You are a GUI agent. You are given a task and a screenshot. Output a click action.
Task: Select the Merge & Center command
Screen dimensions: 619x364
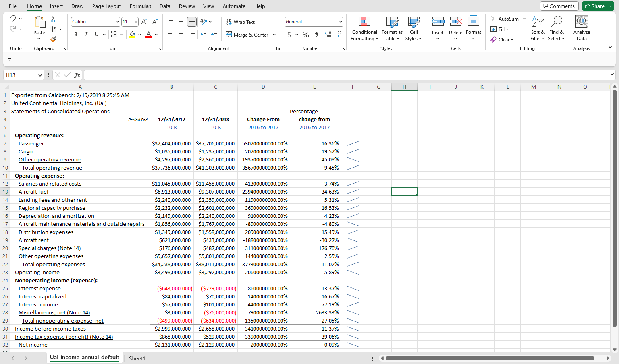click(x=247, y=35)
